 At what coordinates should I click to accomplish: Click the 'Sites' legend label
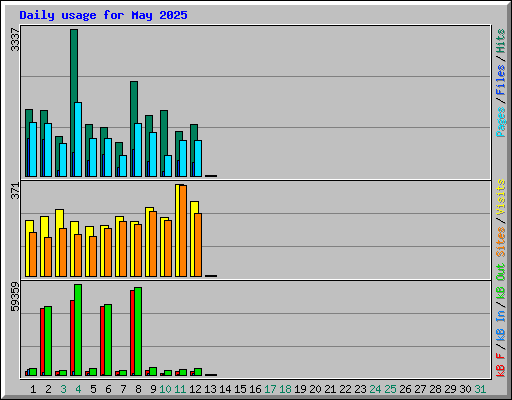click(500, 242)
